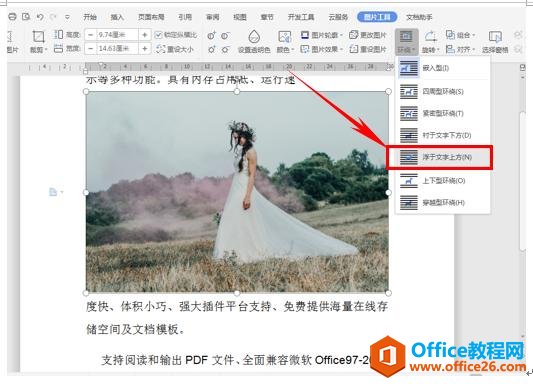
Task: Click 设置透明色 droplet icon
Action: [254, 36]
